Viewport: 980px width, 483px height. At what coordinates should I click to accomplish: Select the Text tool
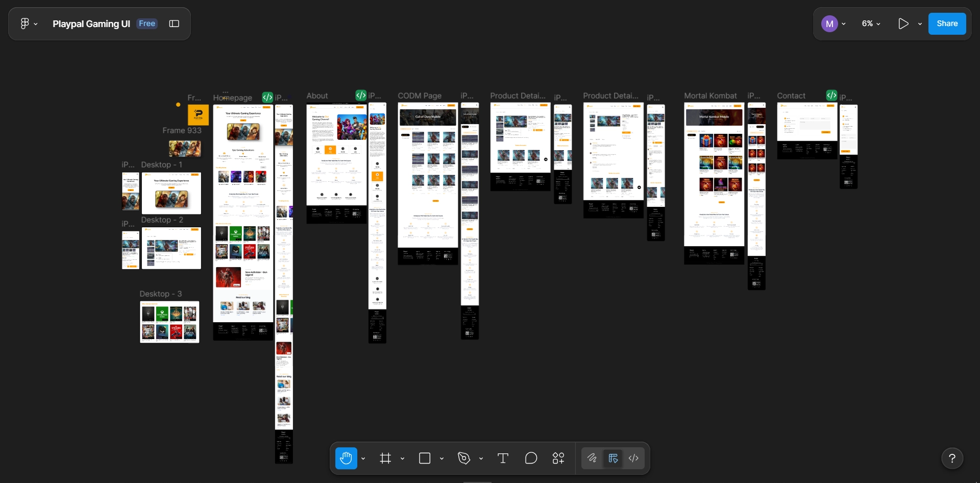[x=503, y=458]
